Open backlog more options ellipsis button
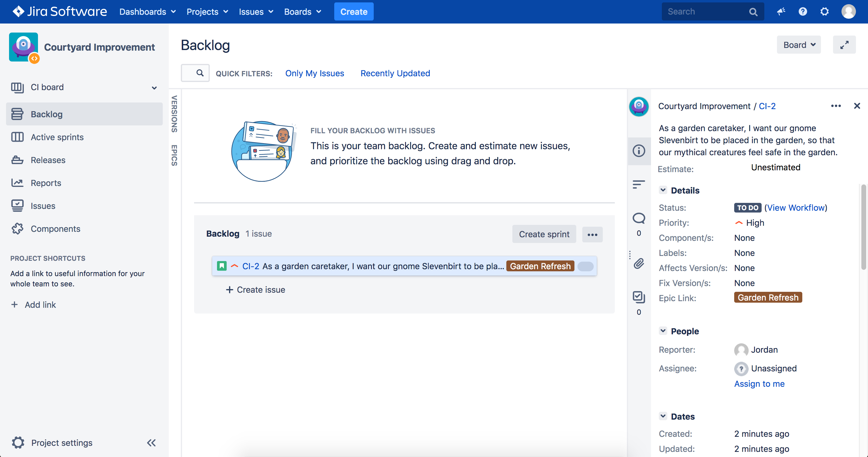This screenshot has height=457, width=868. pyautogui.click(x=592, y=234)
